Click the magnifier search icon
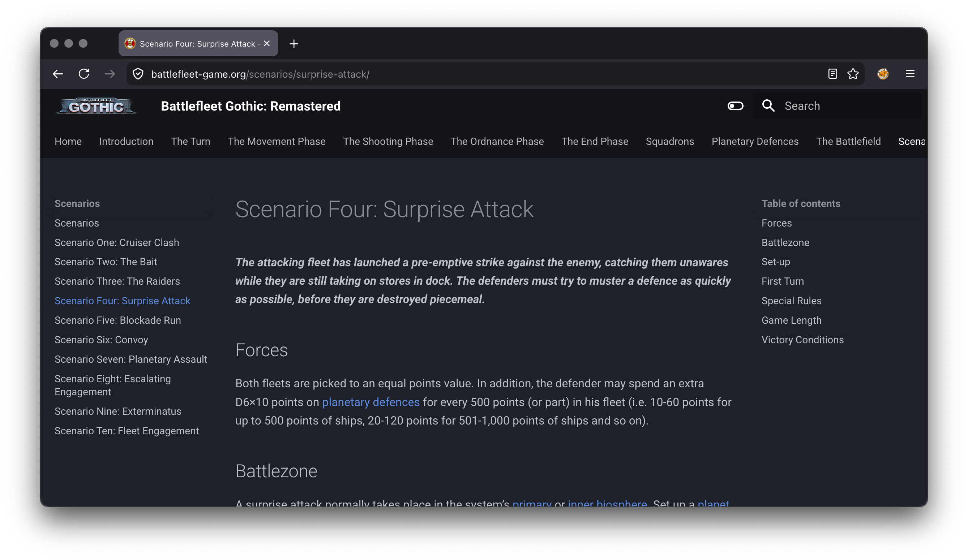968x560 pixels. [x=768, y=106]
